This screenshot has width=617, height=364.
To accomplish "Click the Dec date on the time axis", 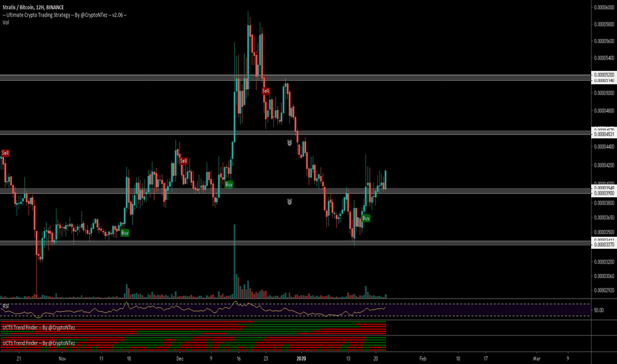I will [180, 359].
